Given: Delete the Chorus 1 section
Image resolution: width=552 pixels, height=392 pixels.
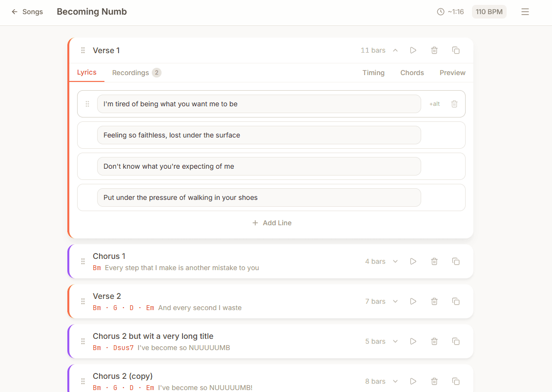Looking at the screenshot, I should click(434, 261).
